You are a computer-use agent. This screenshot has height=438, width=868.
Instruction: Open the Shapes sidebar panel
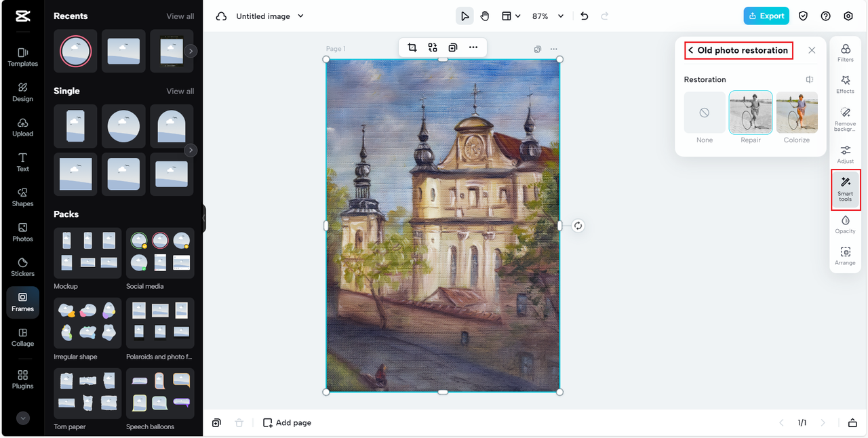pyautogui.click(x=22, y=197)
